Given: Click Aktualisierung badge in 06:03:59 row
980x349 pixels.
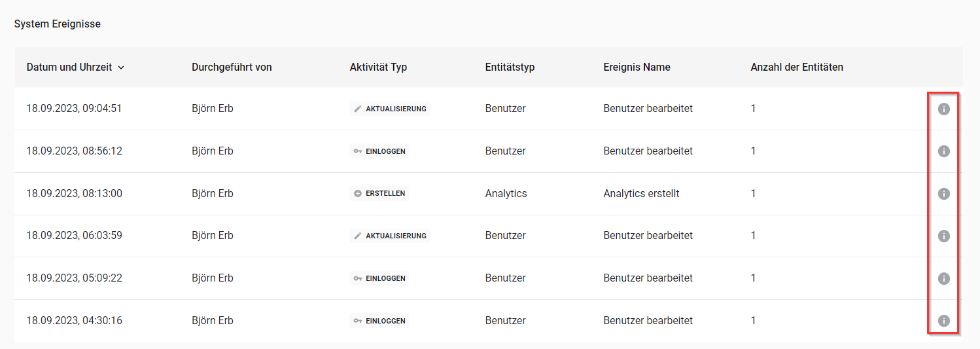Looking at the screenshot, I should 390,236.
